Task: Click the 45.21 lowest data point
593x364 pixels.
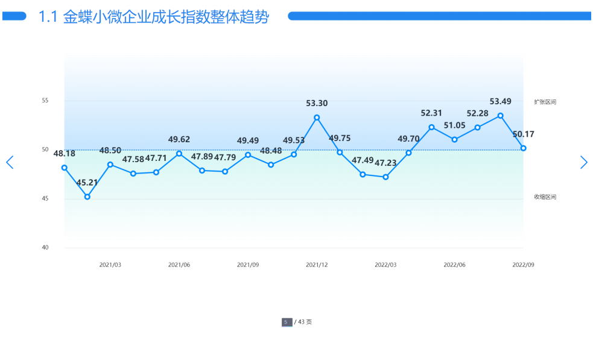Action: coord(87,197)
